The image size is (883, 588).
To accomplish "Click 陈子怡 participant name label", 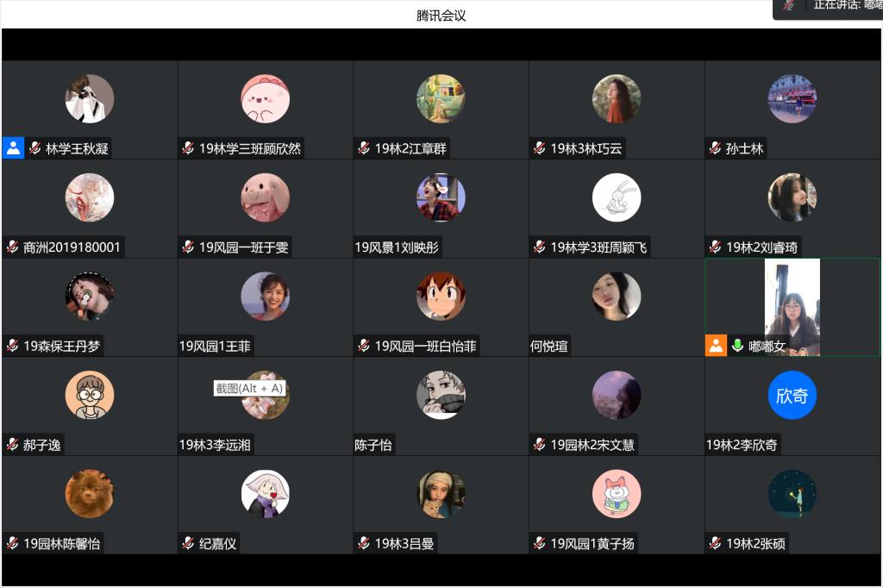I will [x=373, y=445].
